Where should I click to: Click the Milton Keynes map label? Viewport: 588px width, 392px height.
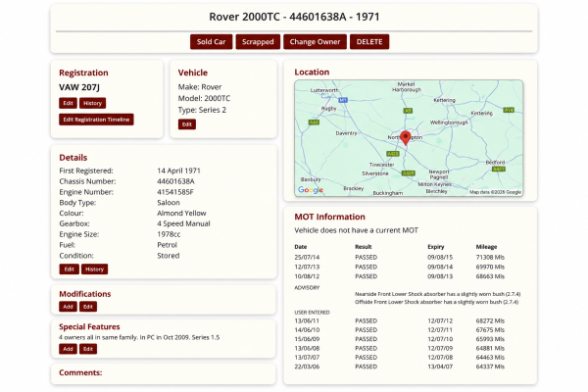pyautogui.click(x=434, y=184)
